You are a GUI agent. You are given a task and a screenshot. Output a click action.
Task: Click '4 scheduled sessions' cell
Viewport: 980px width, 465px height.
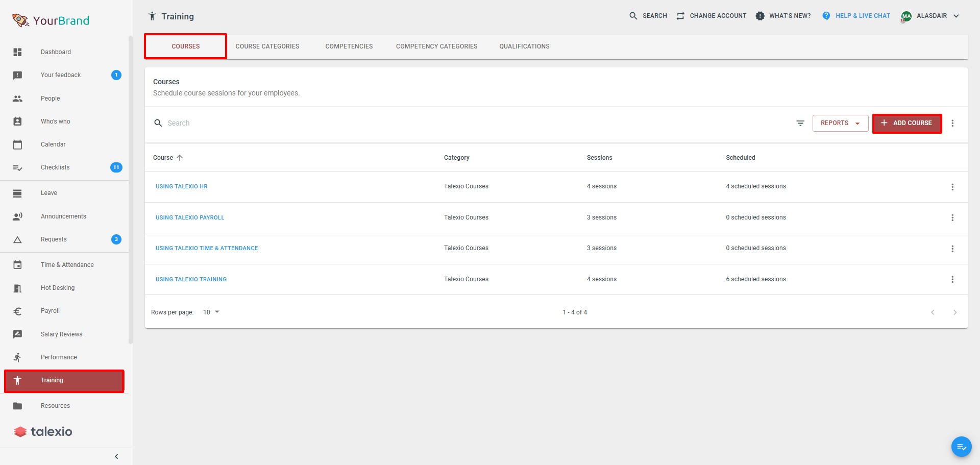tap(756, 187)
